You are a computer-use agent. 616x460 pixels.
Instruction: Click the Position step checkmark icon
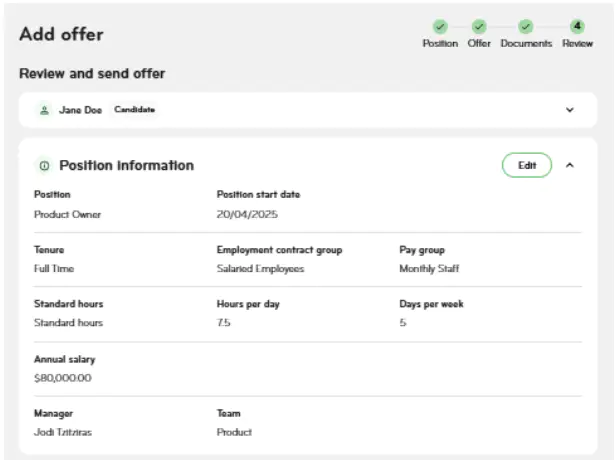(440, 26)
